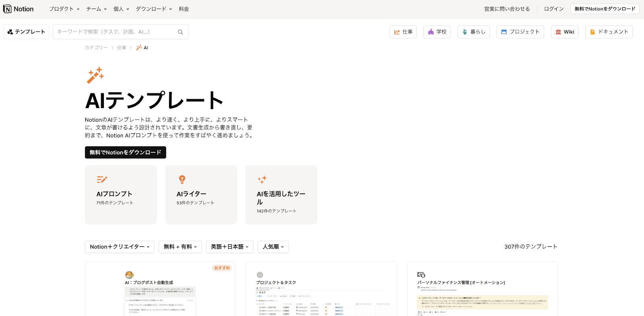Click the Wiki institution icon
The width and height of the screenshot is (644, 316).
(x=558, y=32)
